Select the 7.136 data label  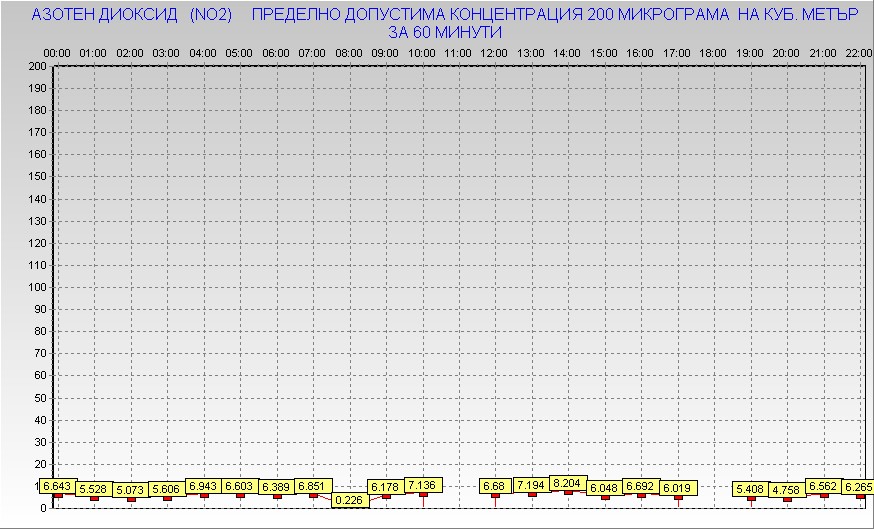pos(422,485)
